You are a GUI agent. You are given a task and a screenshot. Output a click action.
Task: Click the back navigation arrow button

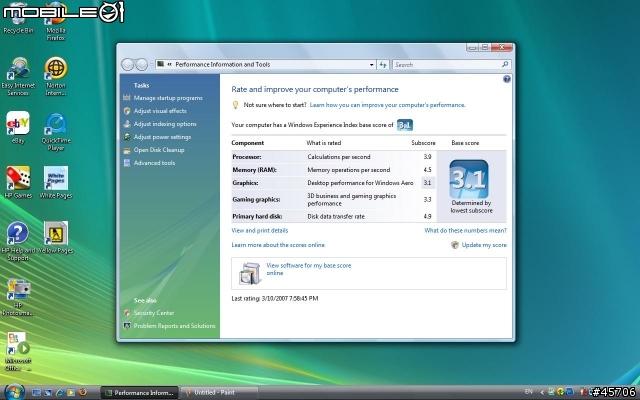pyautogui.click(x=127, y=64)
